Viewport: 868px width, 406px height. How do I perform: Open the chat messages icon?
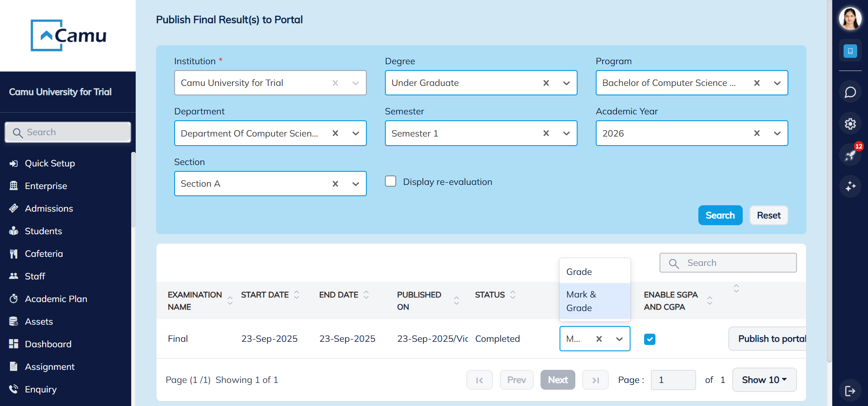tap(850, 92)
